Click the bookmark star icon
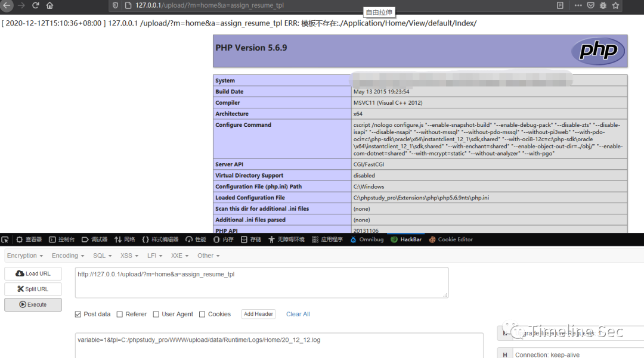The image size is (644, 358). pos(615,5)
